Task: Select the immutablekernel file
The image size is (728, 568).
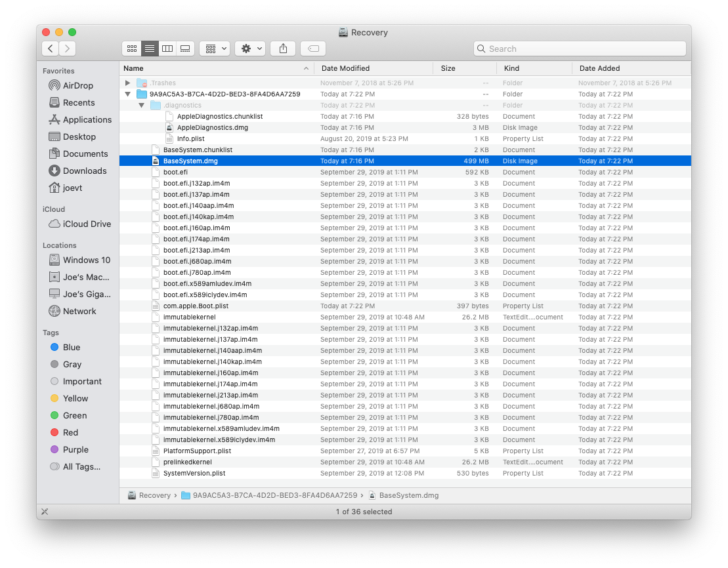Action: tap(405, 317)
